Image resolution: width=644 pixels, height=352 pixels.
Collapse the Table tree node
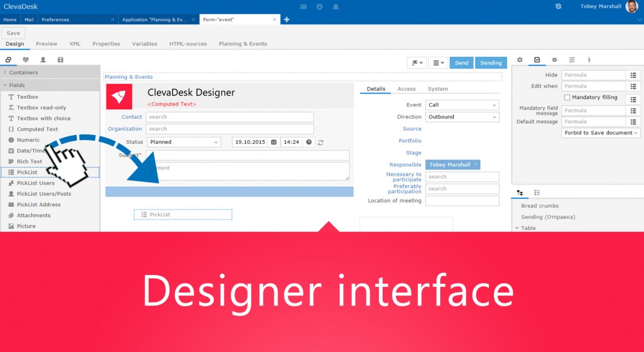pos(516,228)
